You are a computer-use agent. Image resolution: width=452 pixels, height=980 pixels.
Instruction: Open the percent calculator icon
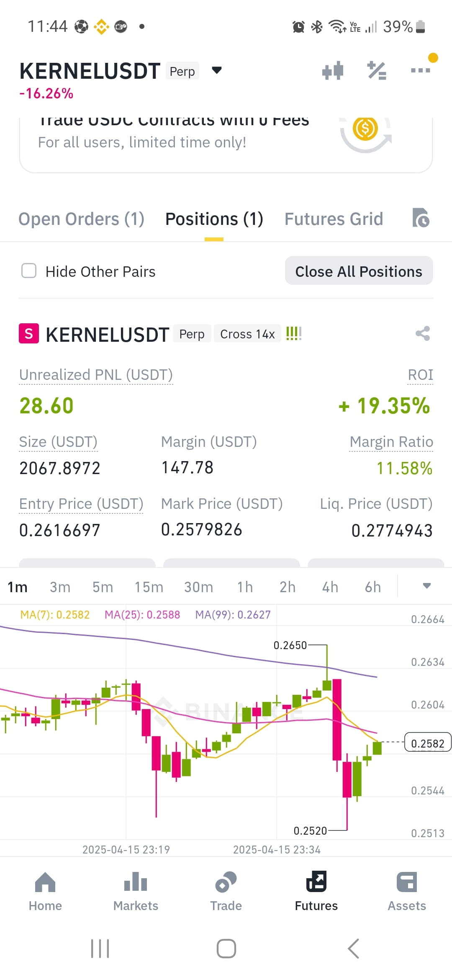(377, 70)
